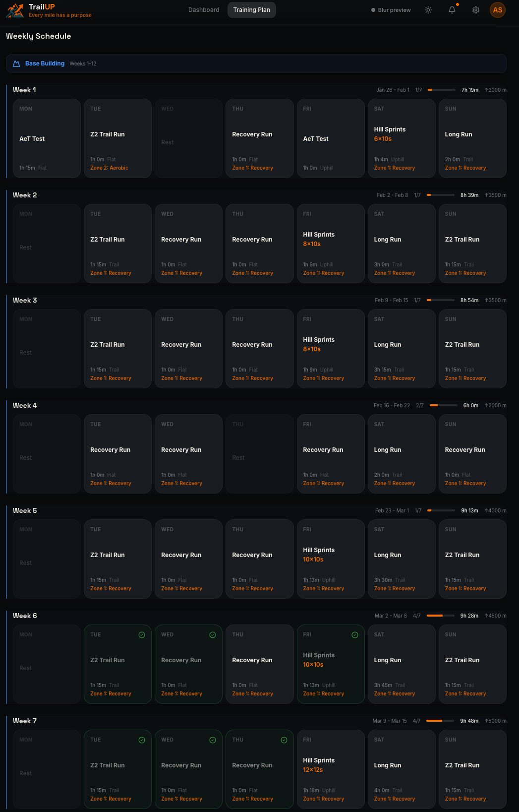Viewport: 519px width, 812px height.
Task: Collapse the Week 4 section header
Action: [x=25, y=405]
